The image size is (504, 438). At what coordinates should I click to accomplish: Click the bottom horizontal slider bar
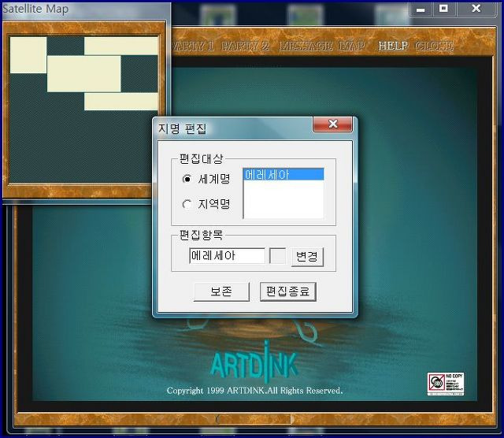point(254,419)
